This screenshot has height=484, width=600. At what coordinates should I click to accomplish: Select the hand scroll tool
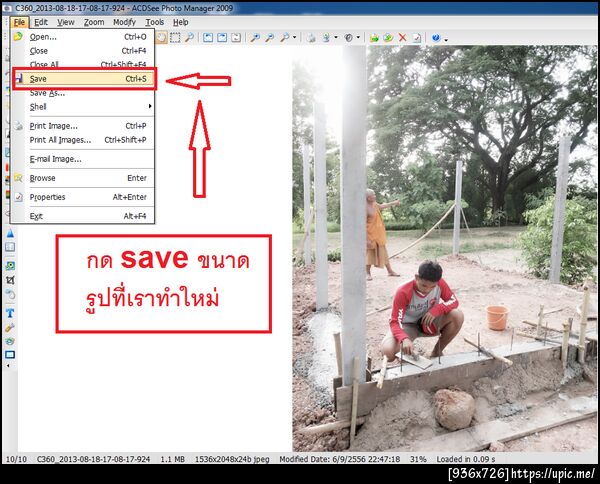point(161,37)
